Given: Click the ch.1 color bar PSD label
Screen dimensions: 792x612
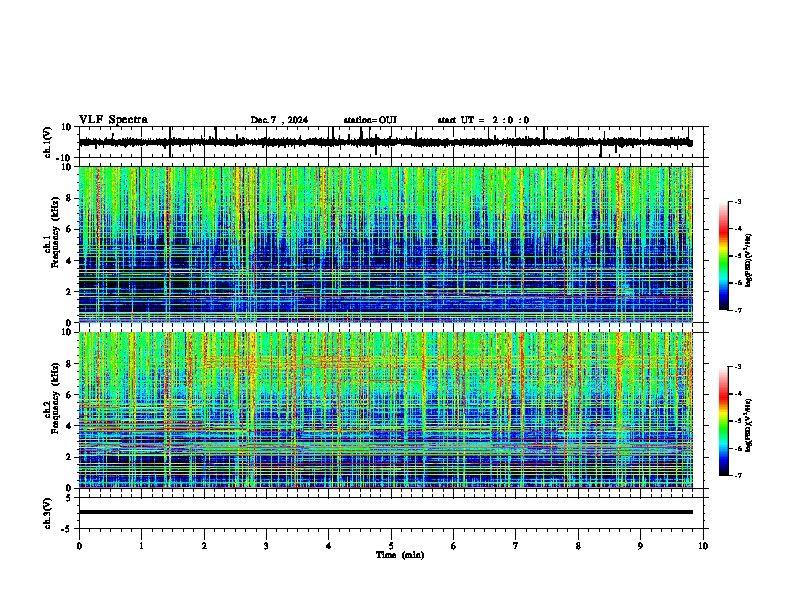Looking at the screenshot, I should point(749,260).
